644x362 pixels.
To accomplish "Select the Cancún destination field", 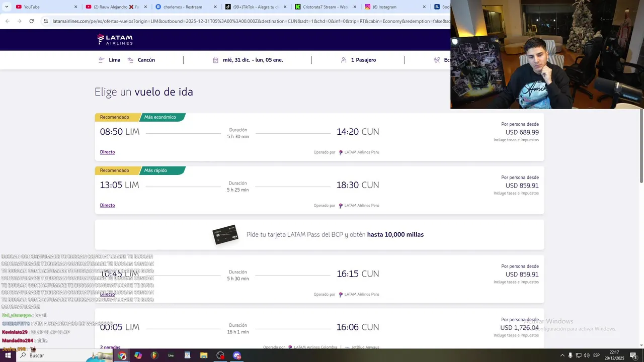I will [x=146, y=60].
